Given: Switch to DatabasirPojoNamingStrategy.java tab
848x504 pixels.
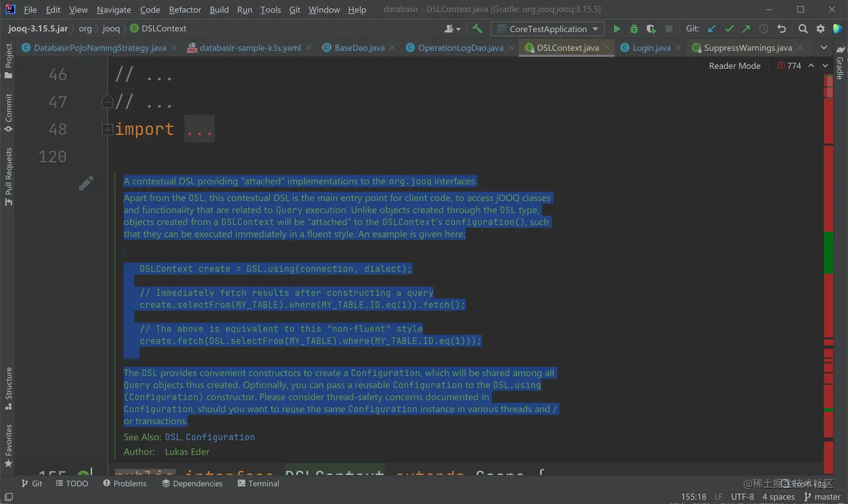Looking at the screenshot, I should [x=99, y=48].
